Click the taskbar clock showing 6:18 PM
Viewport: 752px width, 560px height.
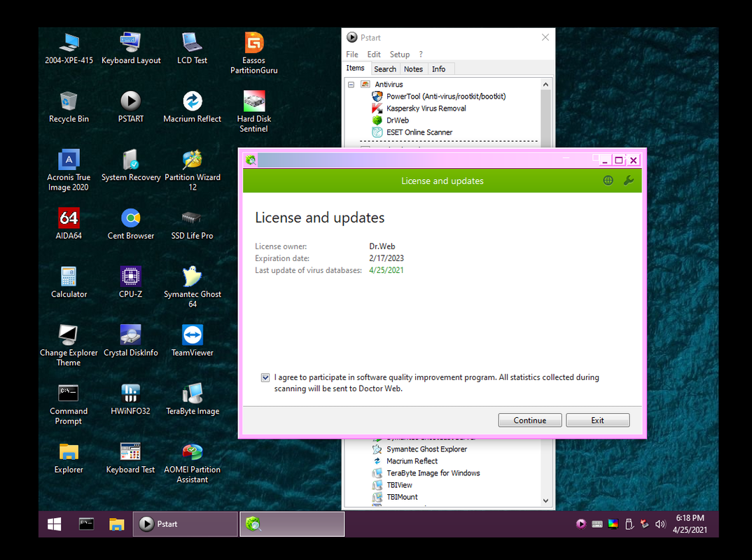(690, 524)
